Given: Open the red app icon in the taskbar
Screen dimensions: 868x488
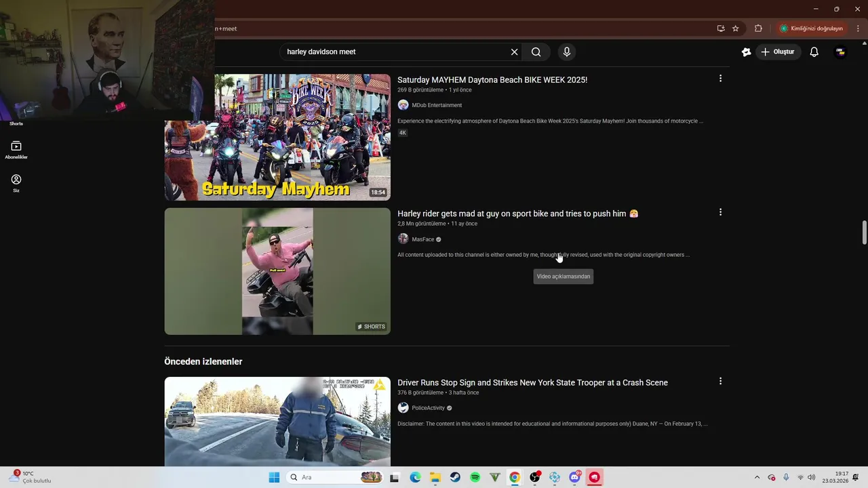Looking at the screenshot, I should 595,477.
